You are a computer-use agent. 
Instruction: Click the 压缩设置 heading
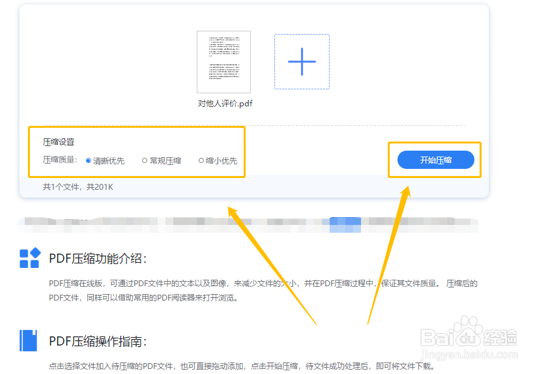coord(58,142)
